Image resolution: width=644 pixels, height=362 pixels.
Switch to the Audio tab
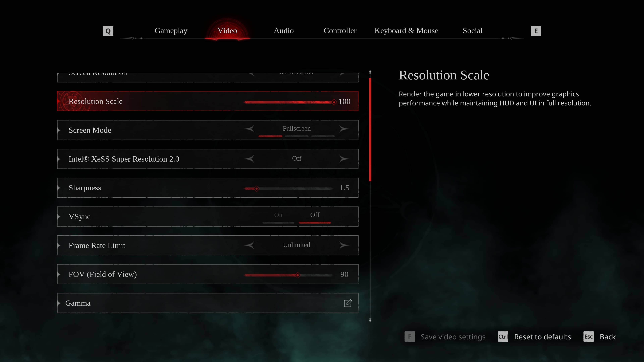click(x=283, y=31)
